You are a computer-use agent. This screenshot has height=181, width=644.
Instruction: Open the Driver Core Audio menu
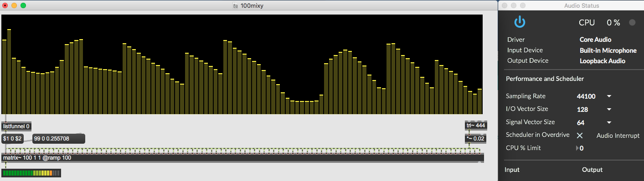pyautogui.click(x=595, y=40)
